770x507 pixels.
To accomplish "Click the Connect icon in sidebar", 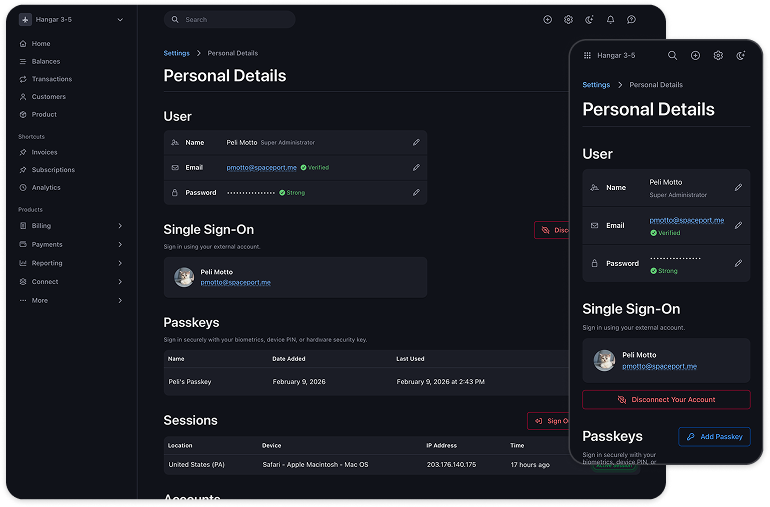I will point(23,282).
